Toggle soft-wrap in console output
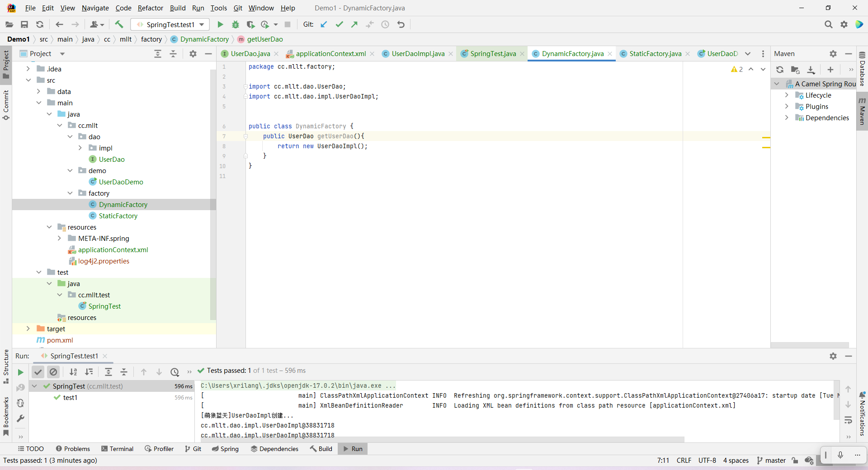This screenshot has width=868, height=470. 848,420
